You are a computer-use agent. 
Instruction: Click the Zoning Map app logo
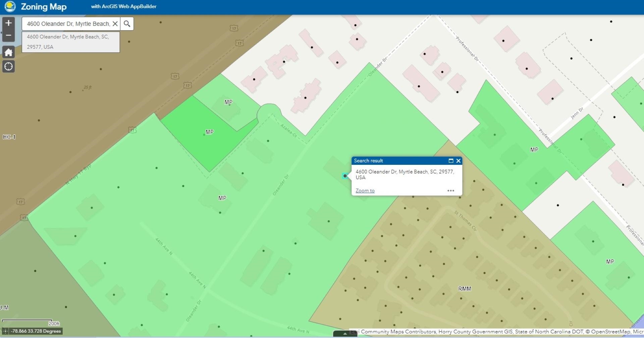(x=10, y=6)
